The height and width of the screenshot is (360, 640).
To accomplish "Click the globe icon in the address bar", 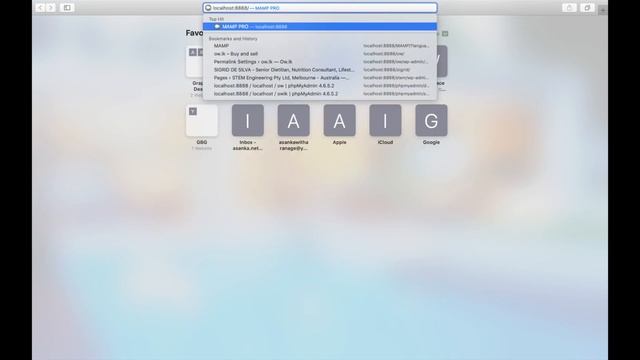I will click(208, 8).
